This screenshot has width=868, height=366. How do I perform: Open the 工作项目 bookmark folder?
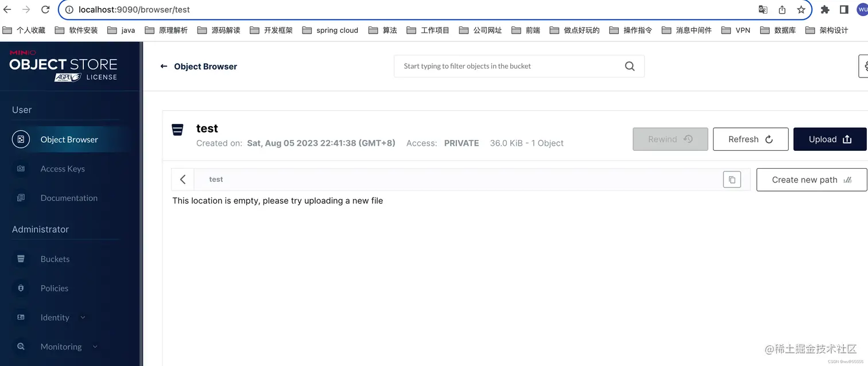[x=428, y=30]
